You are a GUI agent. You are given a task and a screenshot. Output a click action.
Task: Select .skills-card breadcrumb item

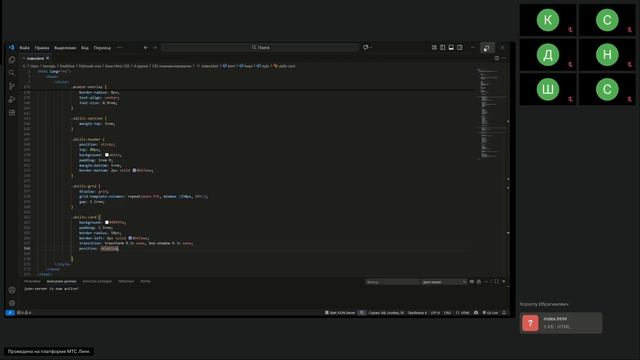284,66
